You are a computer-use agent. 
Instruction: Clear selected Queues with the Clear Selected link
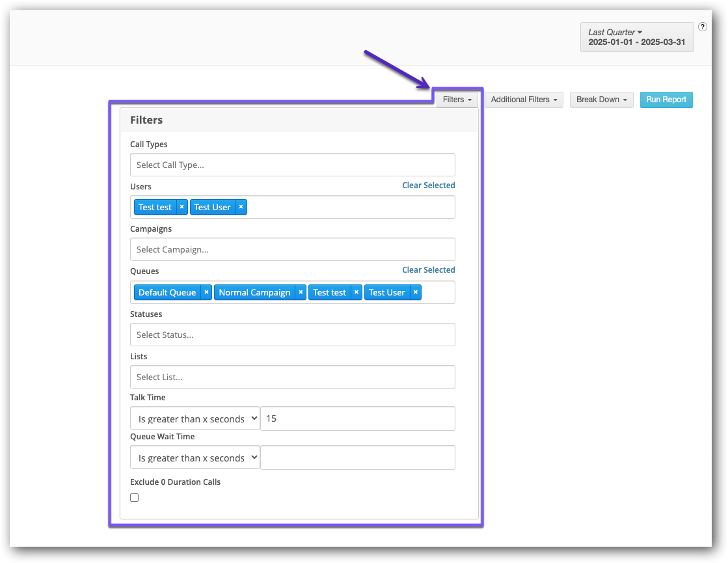click(428, 269)
